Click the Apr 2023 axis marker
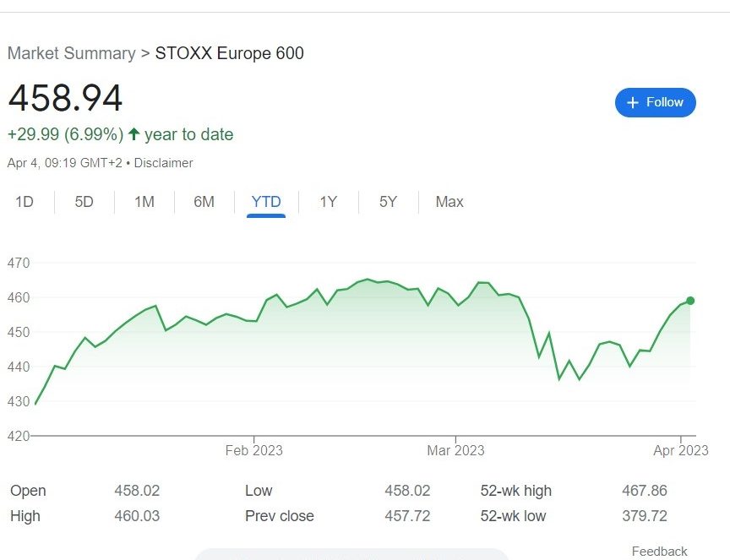 click(x=681, y=450)
